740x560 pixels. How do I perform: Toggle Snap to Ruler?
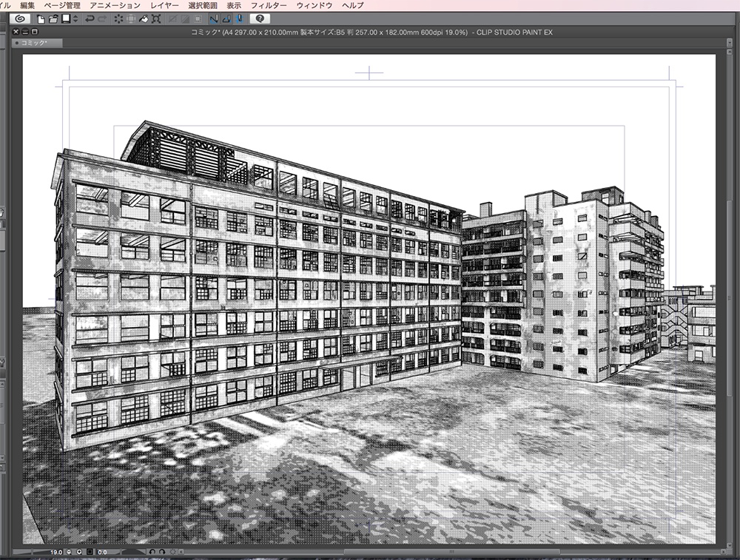click(x=214, y=19)
